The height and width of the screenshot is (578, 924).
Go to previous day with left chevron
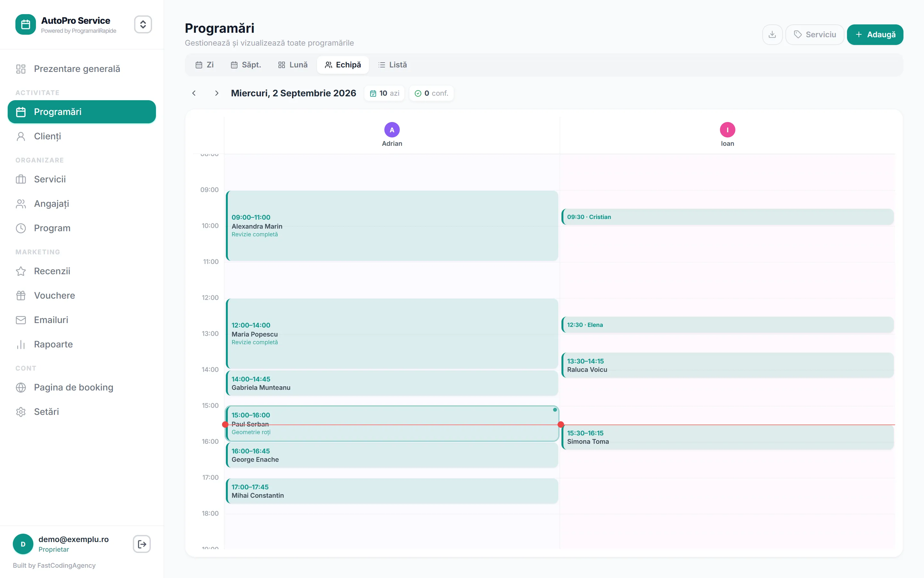[194, 93]
